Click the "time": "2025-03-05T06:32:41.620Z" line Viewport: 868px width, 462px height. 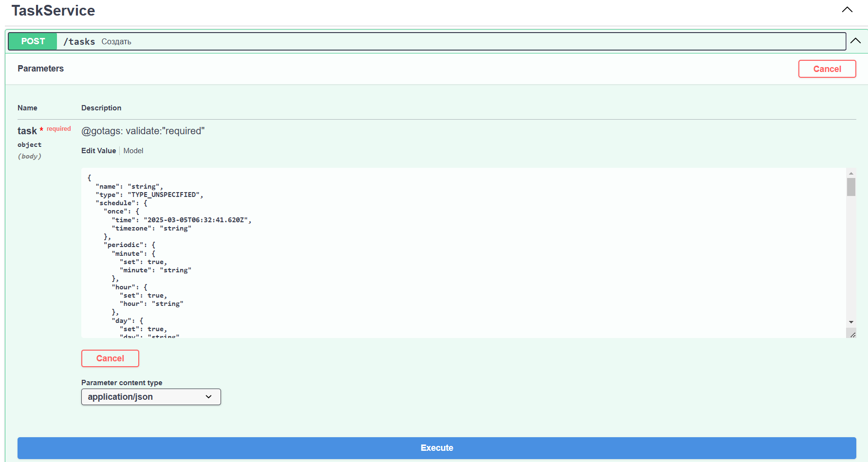point(182,220)
